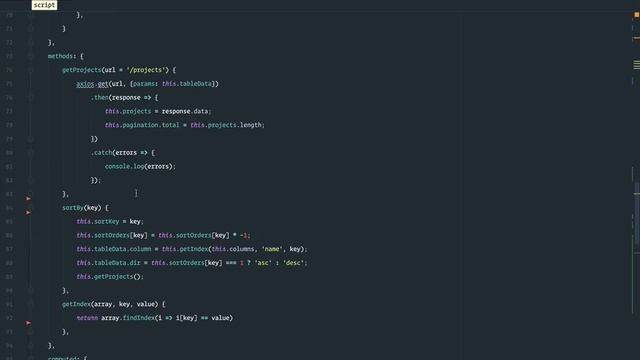
Task: Fold the getIndex(array, key, value) method
Action: tap(31, 304)
